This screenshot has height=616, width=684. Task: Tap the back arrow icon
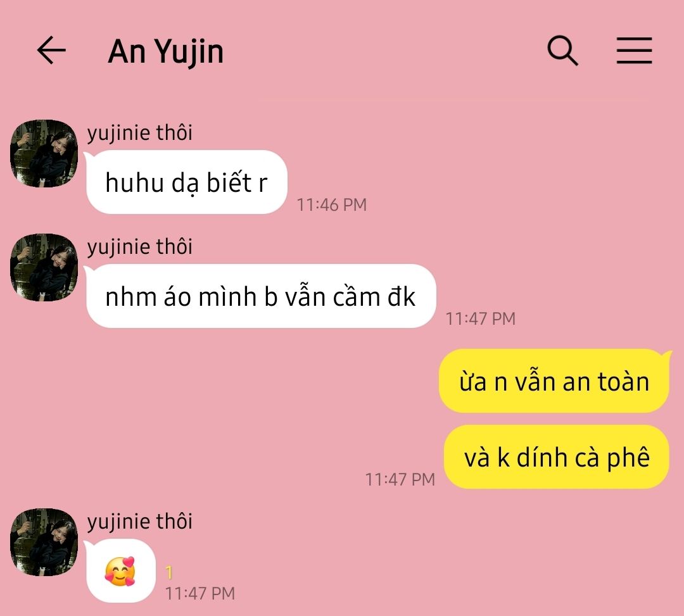pos(51,51)
